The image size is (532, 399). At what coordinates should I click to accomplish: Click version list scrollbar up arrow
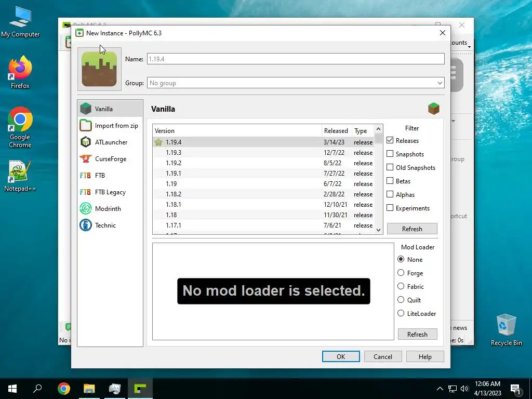click(379, 129)
